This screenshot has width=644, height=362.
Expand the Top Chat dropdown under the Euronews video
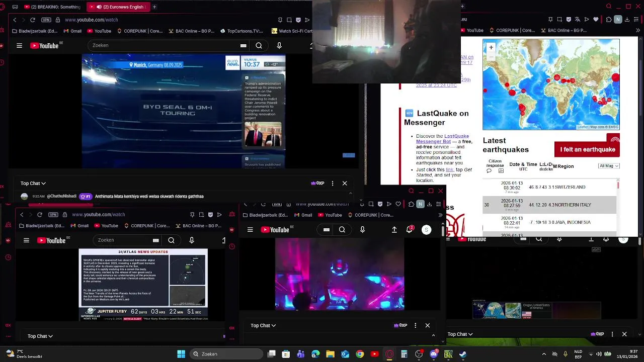click(x=33, y=184)
